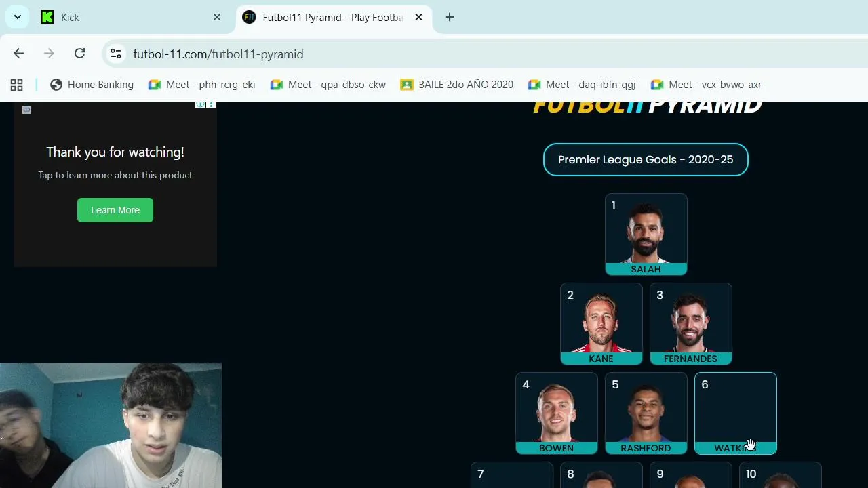
Task: Click the Learn More ad button
Action: click(115, 210)
